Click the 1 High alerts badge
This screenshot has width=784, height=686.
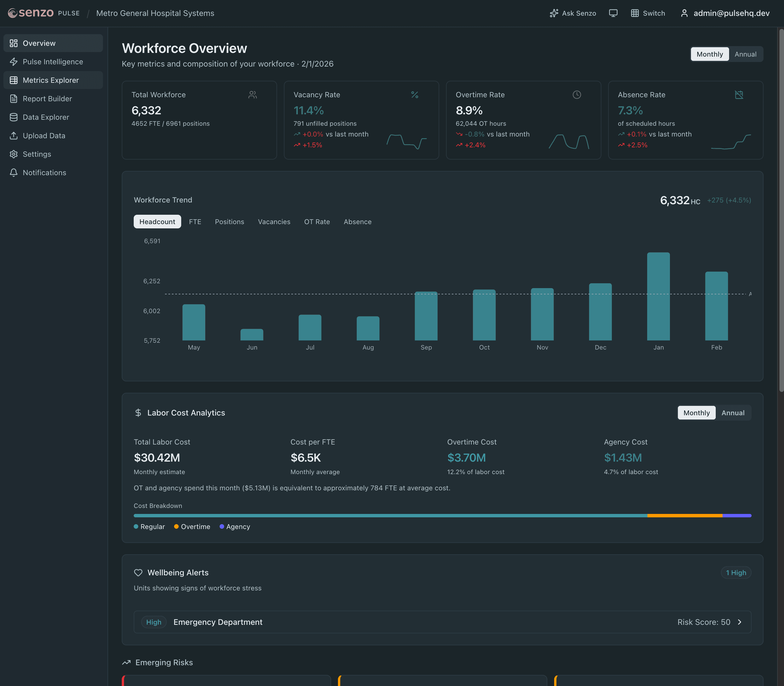(735, 572)
